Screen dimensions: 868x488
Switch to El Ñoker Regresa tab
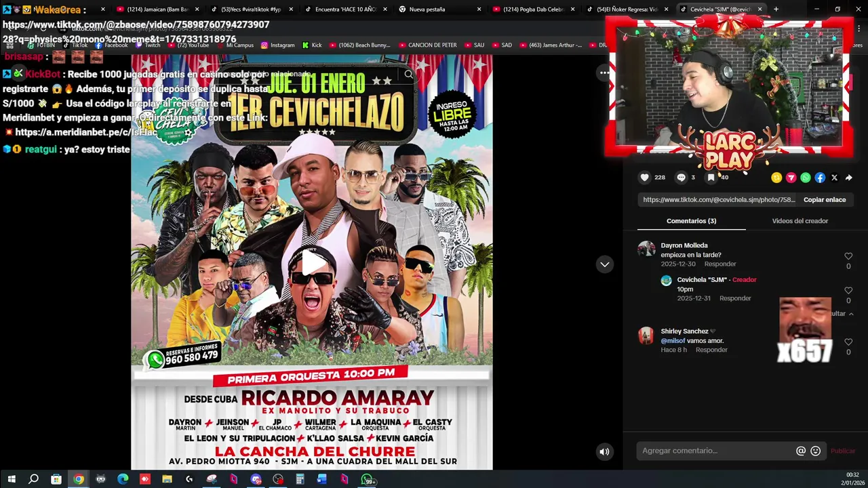[x=627, y=9]
